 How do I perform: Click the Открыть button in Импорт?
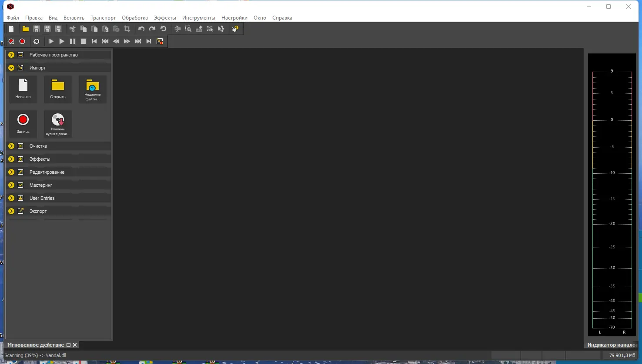click(58, 89)
